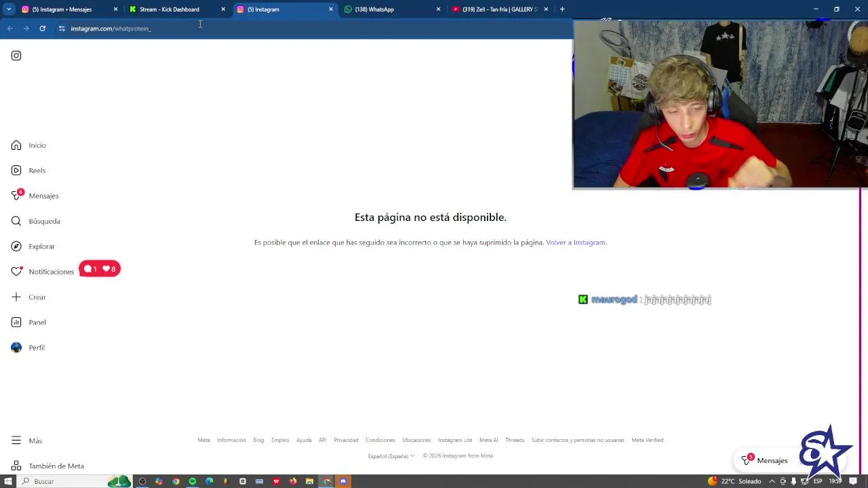Screen dimensions: 868x488
Task: Click the microphone icon in system tray
Action: [x=794, y=481]
